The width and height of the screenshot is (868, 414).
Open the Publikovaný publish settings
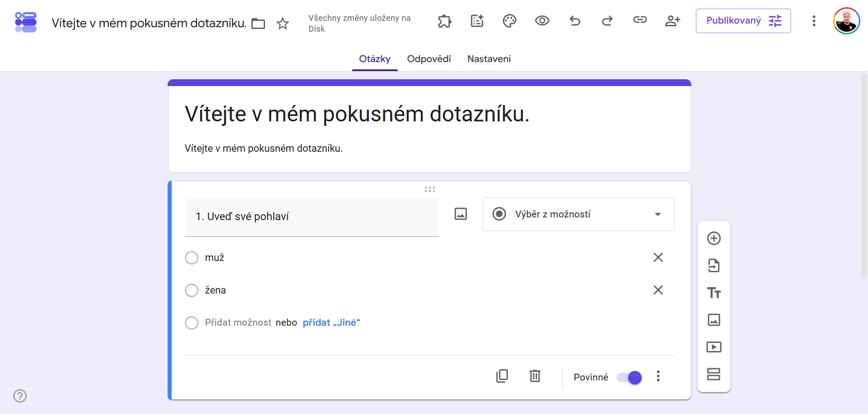click(743, 21)
